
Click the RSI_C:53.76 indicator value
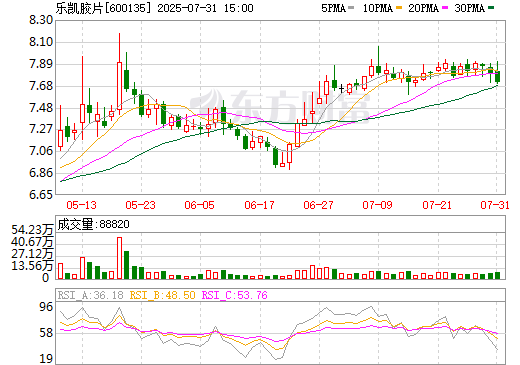coord(235,295)
